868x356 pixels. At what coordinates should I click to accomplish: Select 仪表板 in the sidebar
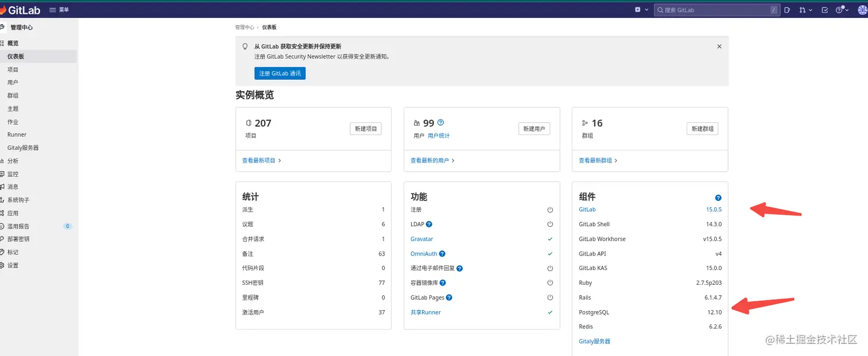38,56
